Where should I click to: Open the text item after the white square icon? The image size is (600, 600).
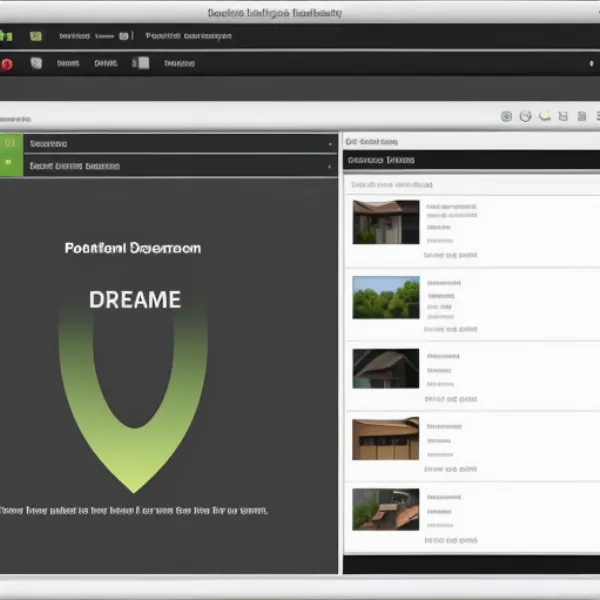click(x=179, y=64)
